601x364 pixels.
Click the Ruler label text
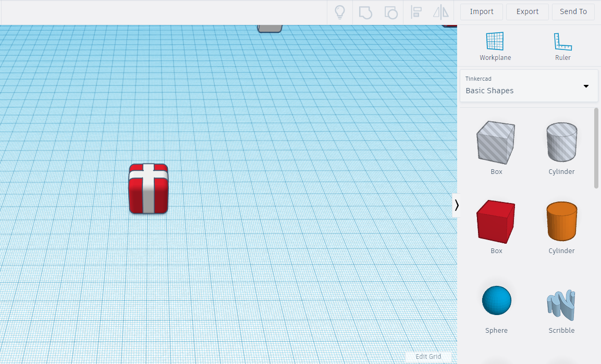pyautogui.click(x=562, y=58)
